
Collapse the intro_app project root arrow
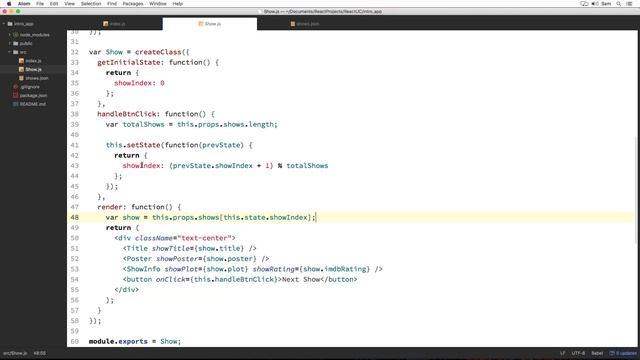tap(4, 24)
